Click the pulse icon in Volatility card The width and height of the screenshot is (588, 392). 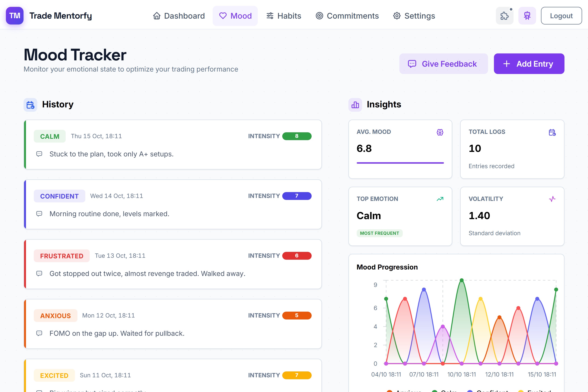(552, 199)
